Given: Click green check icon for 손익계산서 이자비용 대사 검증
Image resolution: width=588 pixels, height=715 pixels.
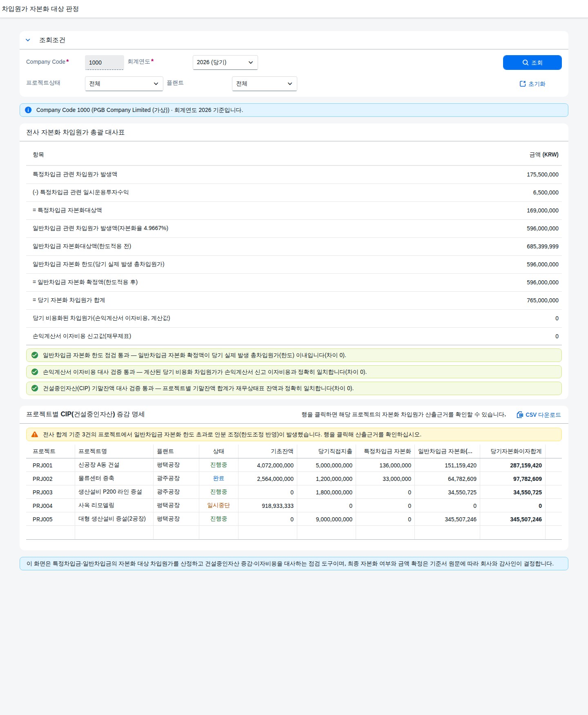Looking at the screenshot, I should 35,372.
